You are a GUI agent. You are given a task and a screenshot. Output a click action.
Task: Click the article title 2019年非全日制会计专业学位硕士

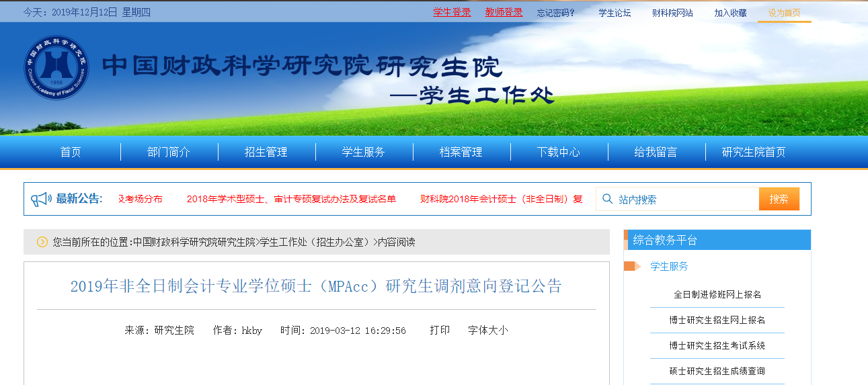click(x=316, y=286)
